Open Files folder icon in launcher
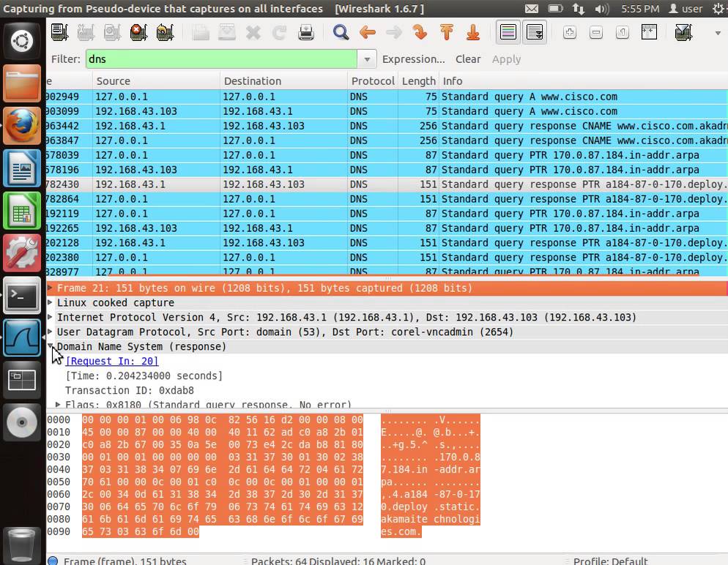 [22, 83]
